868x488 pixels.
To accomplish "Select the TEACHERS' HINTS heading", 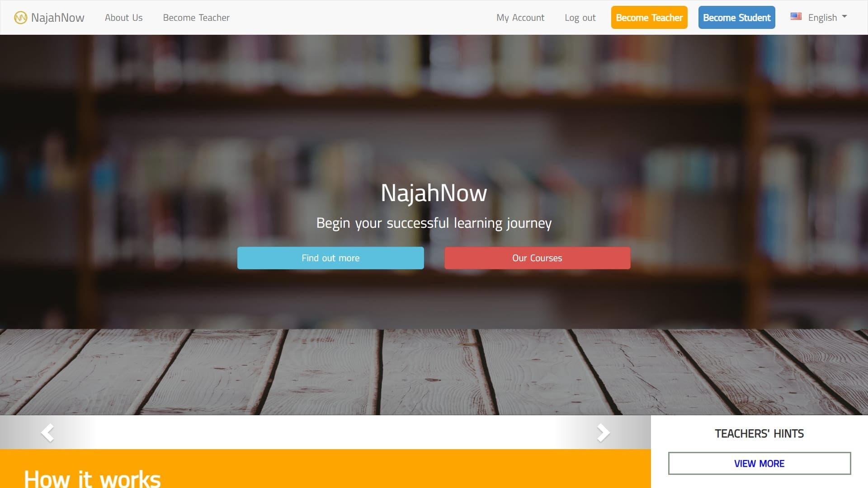I will pos(759,434).
